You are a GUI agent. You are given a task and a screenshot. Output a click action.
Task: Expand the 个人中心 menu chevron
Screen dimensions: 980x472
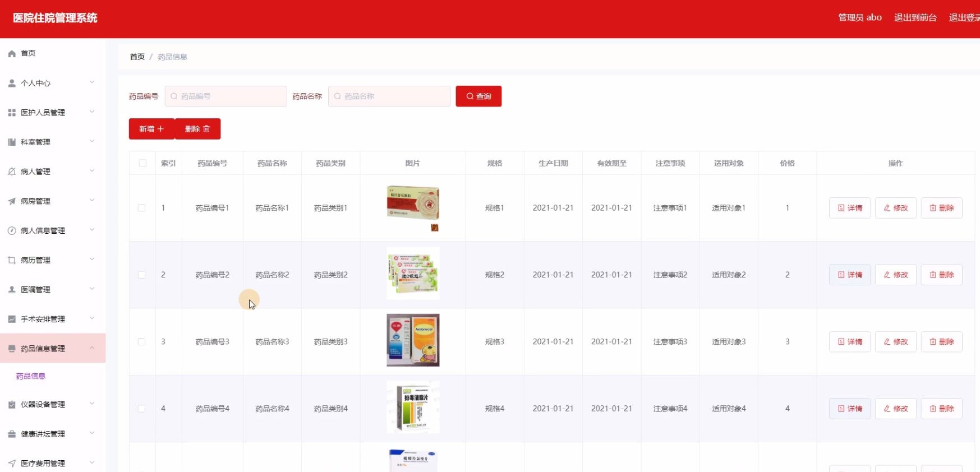[92, 82]
